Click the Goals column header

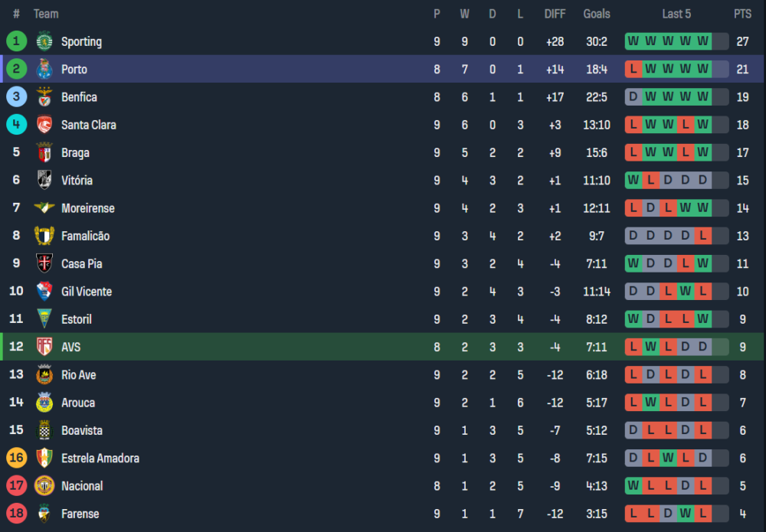click(x=597, y=14)
